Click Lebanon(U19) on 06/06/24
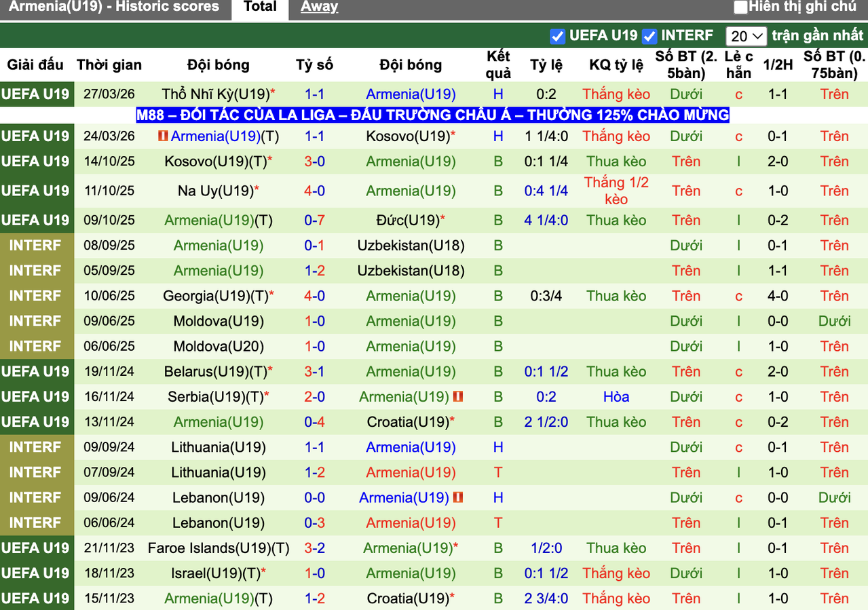Viewport: 868px width, 610px height. [219, 523]
